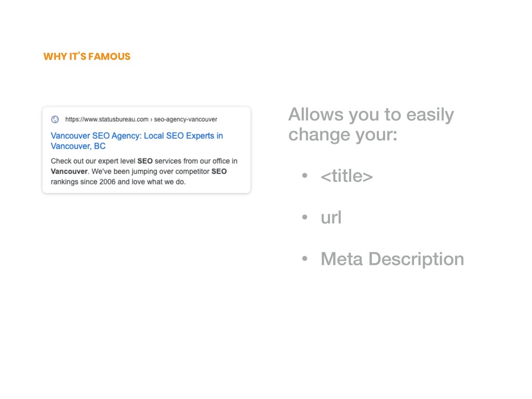532x399 pixels.
Task: Click the bullet dot before 'url'
Action: pos(304,217)
